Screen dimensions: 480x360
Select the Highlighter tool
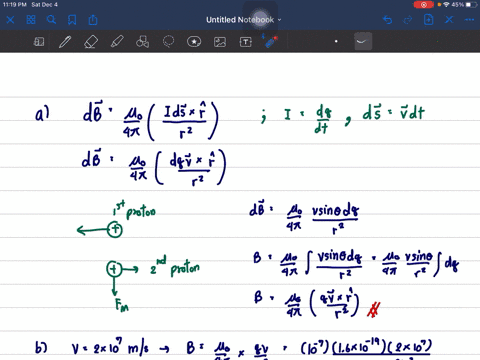click(117, 42)
